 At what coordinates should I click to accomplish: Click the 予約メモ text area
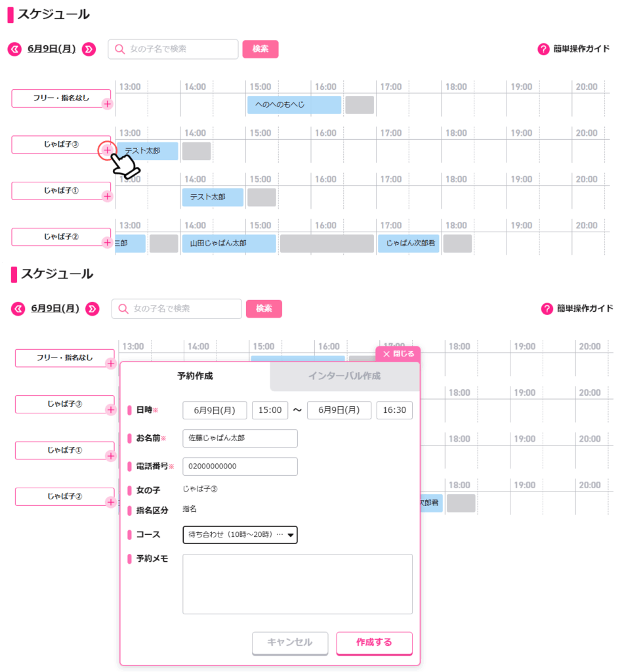click(x=297, y=584)
